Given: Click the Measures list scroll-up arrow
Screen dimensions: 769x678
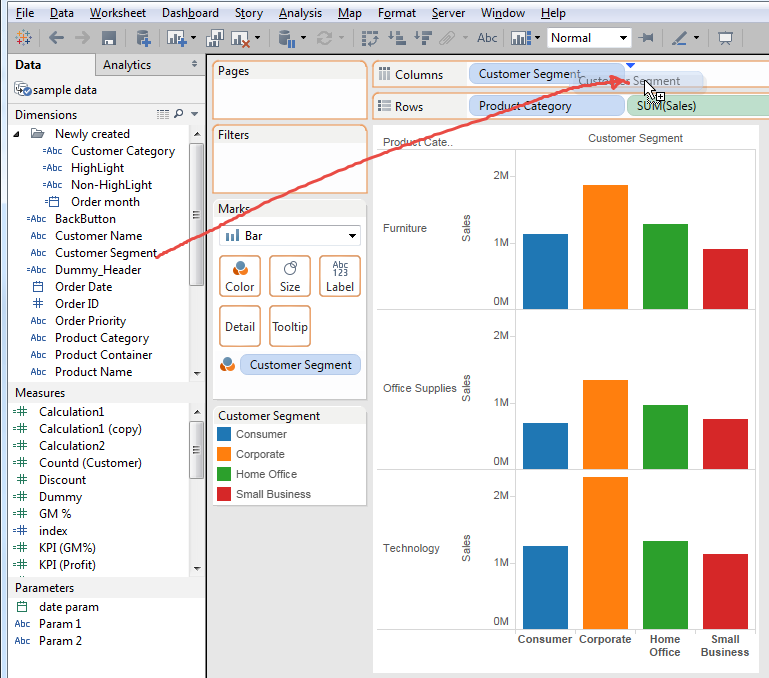Looking at the screenshot, I should click(197, 412).
